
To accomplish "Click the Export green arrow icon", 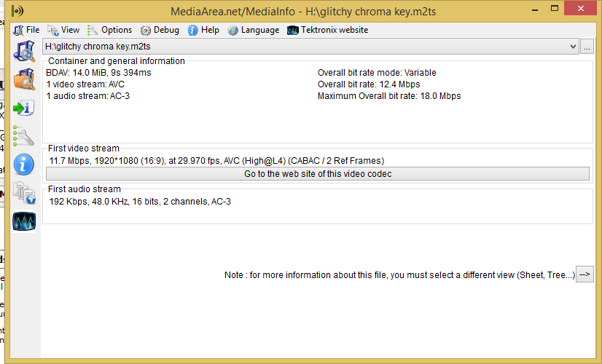I will point(24,108).
